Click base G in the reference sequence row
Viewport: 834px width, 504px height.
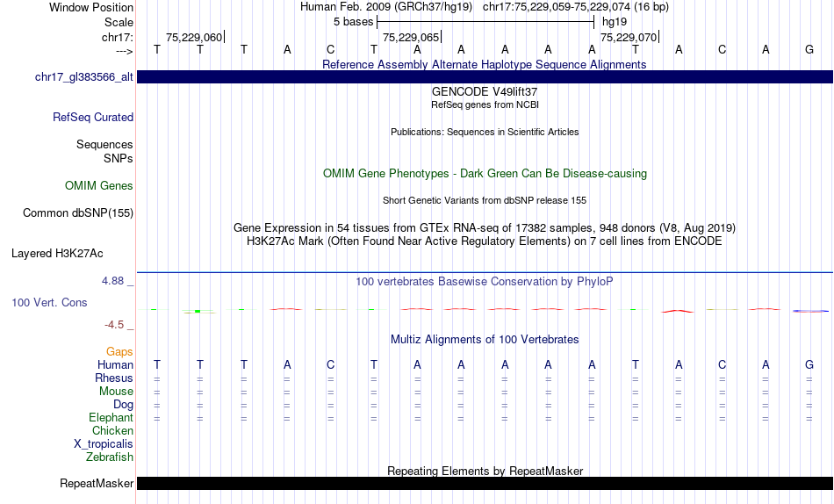point(809,49)
